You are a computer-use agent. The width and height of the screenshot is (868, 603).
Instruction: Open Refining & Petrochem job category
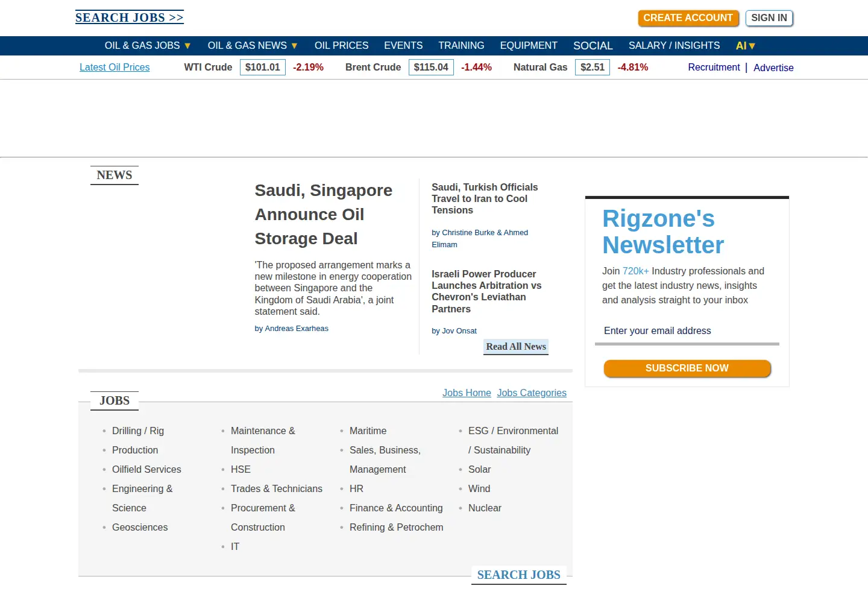pyautogui.click(x=397, y=528)
